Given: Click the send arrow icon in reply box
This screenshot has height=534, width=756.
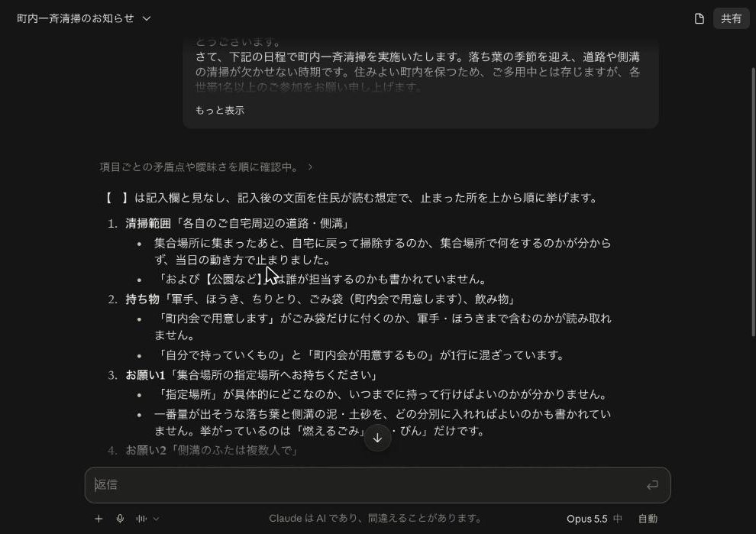Looking at the screenshot, I should coord(652,485).
